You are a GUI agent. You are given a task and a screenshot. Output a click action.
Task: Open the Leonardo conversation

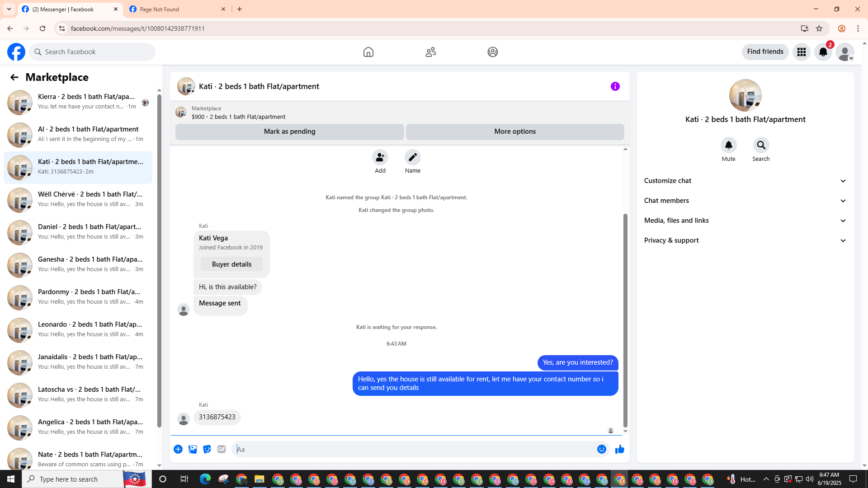(x=78, y=330)
